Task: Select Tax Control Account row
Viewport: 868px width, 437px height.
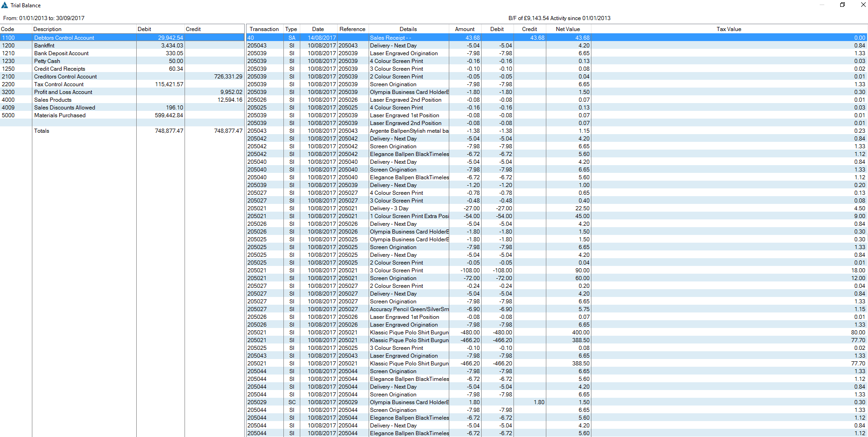Action: coord(122,84)
